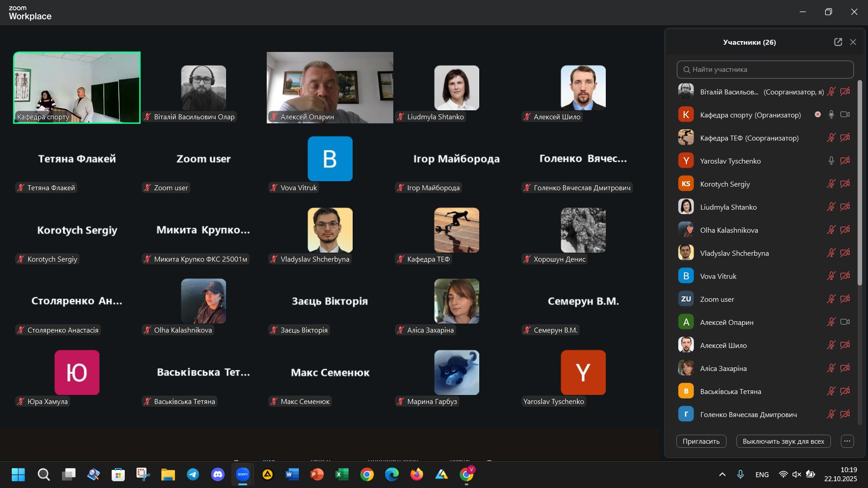
Task: Open the three-dots more options menu
Action: (847, 441)
